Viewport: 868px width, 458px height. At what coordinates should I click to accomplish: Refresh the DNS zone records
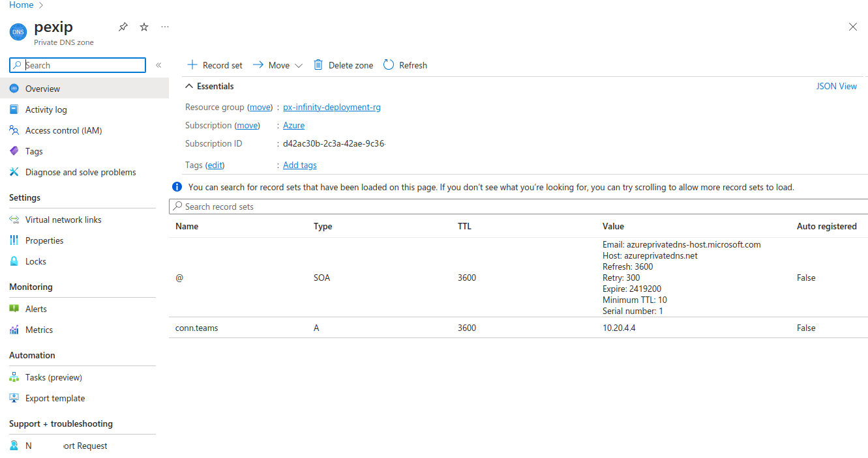pyautogui.click(x=405, y=65)
